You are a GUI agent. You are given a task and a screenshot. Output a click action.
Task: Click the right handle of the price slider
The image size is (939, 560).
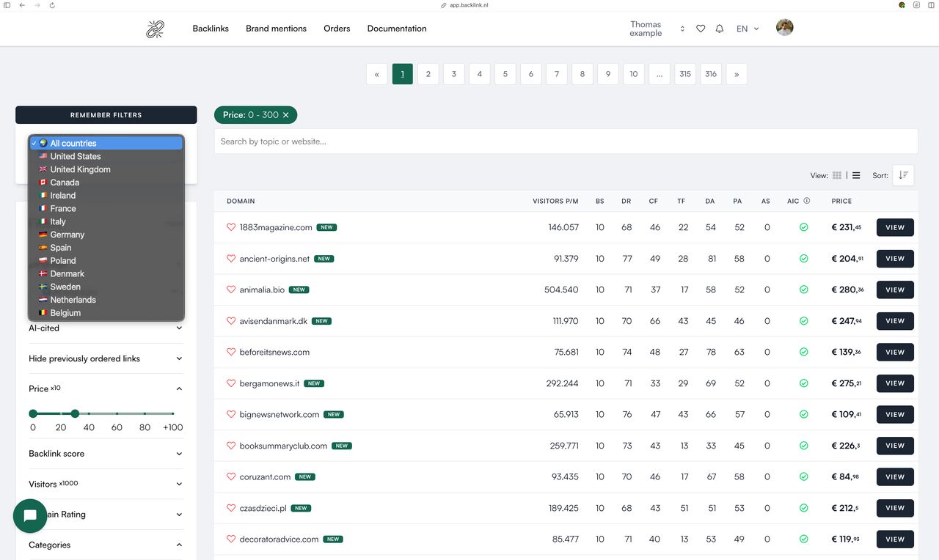pyautogui.click(x=75, y=413)
